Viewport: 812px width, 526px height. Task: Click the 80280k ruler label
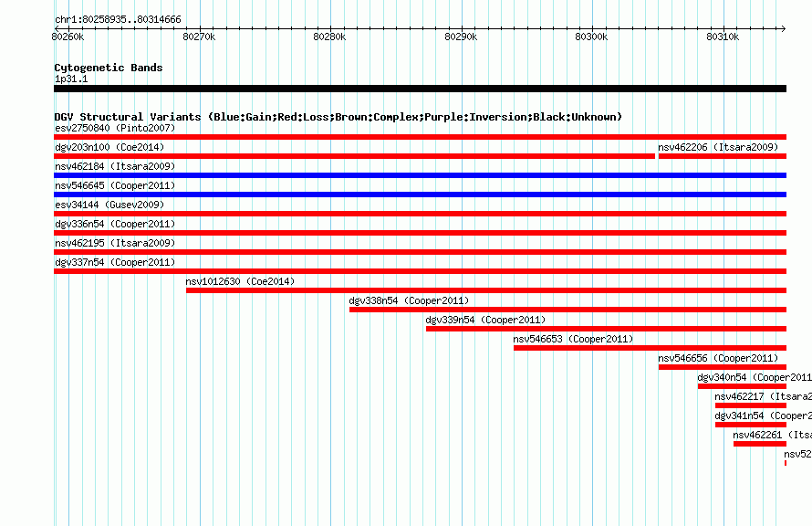pos(329,37)
